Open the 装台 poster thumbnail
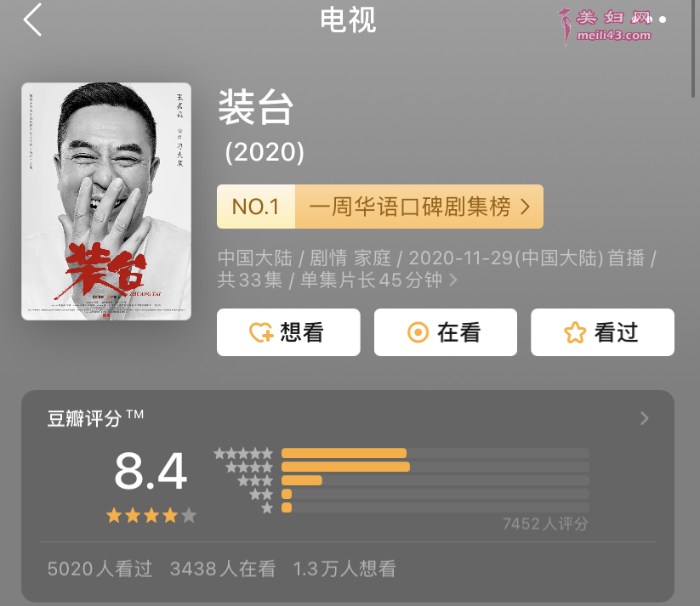This screenshot has width=700, height=606. click(106, 201)
